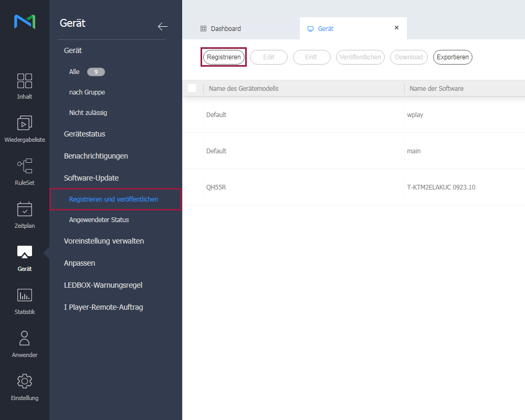The image size is (525, 420).
Task: Click the MagicINFO logo icon
Action: pyautogui.click(x=25, y=22)
